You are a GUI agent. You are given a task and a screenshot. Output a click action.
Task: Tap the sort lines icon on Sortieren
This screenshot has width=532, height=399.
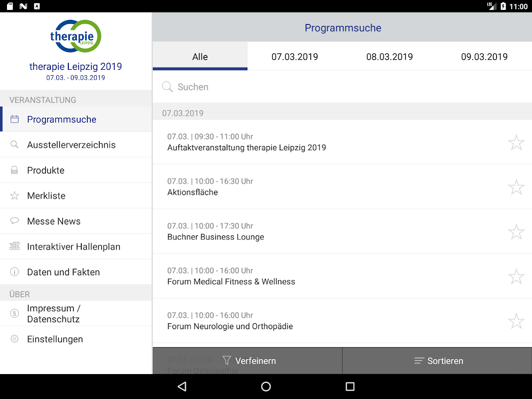coord(419,361)
